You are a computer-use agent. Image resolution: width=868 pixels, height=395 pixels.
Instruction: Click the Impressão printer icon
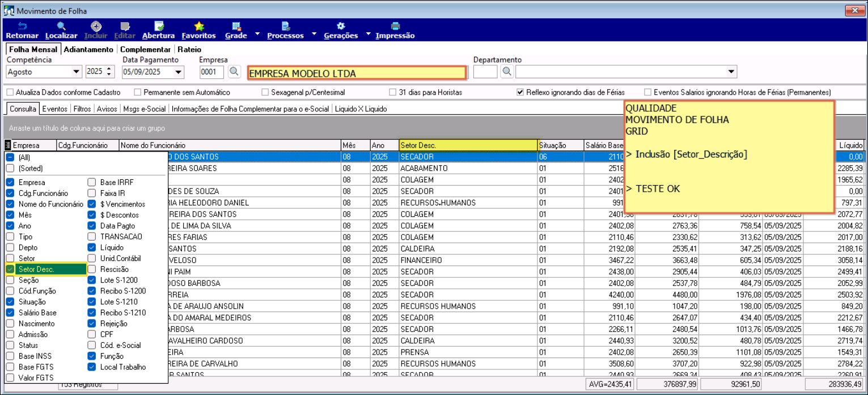coord(395,26)
